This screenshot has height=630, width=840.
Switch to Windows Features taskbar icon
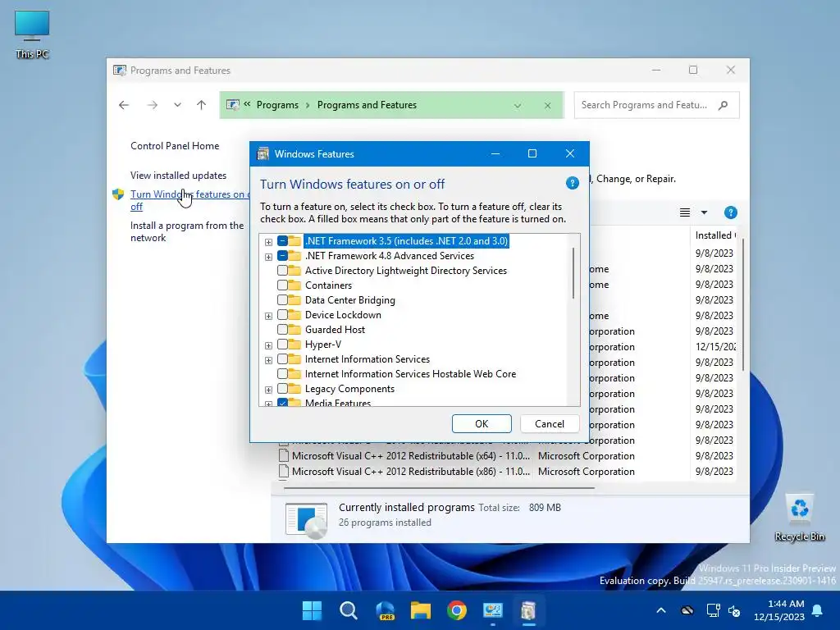point(528,610)
